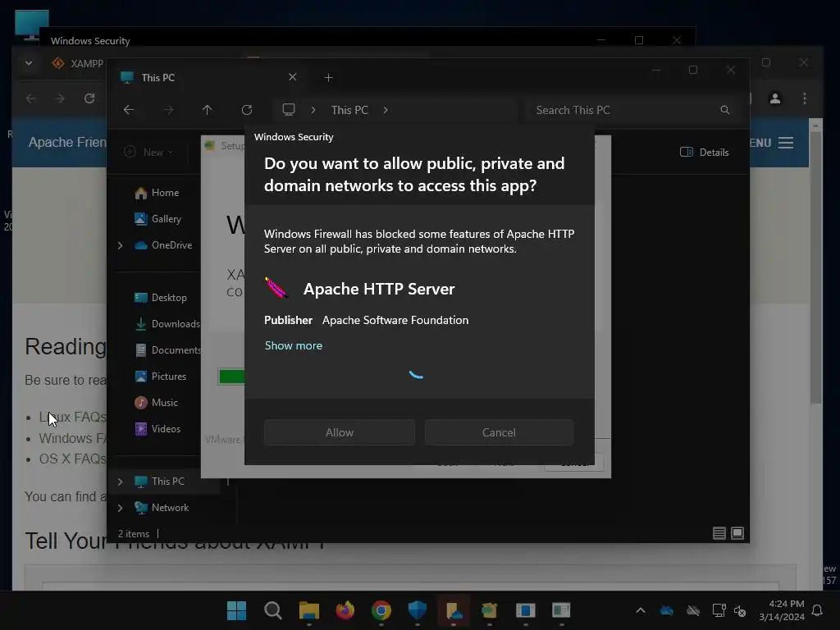Open a new File Explorer tab

[328, 78]
